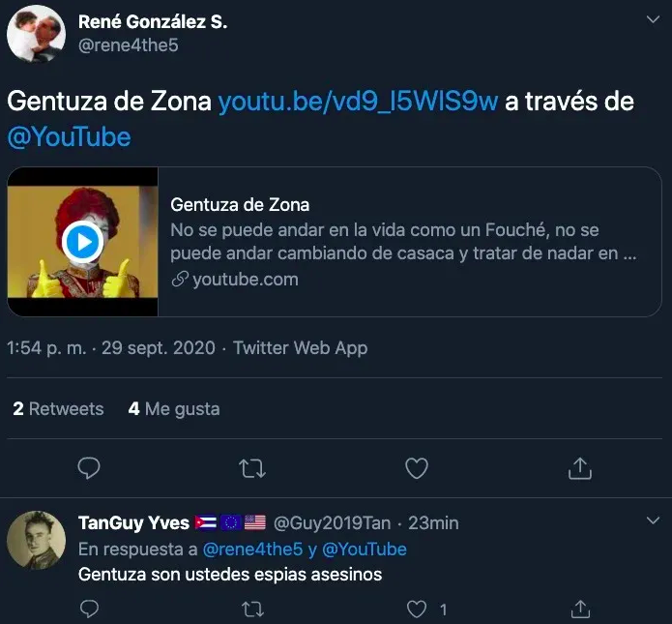View the 4 Me gusta list
Screen dimensions: 672x624
174,408
